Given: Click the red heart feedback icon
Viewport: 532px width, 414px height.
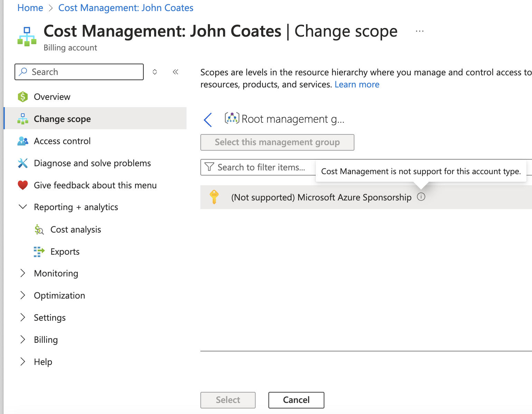Looking at the screenshot, I should [x=23, y=185].
